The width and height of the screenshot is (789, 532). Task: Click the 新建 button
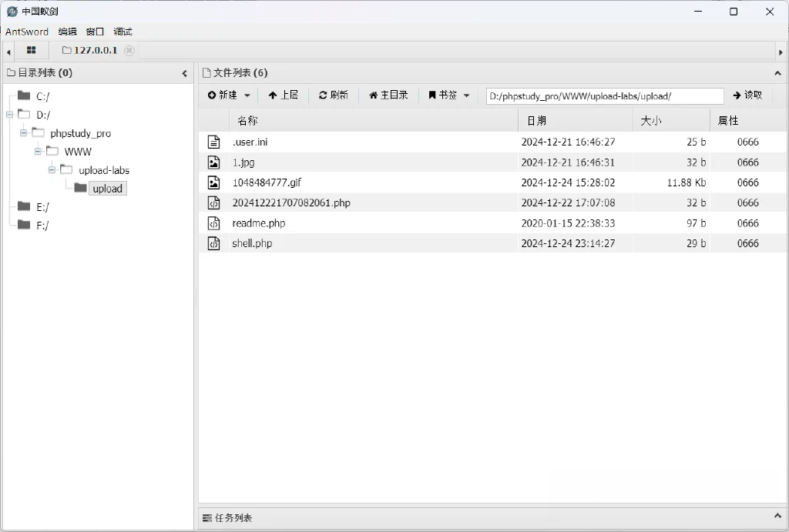223,95
